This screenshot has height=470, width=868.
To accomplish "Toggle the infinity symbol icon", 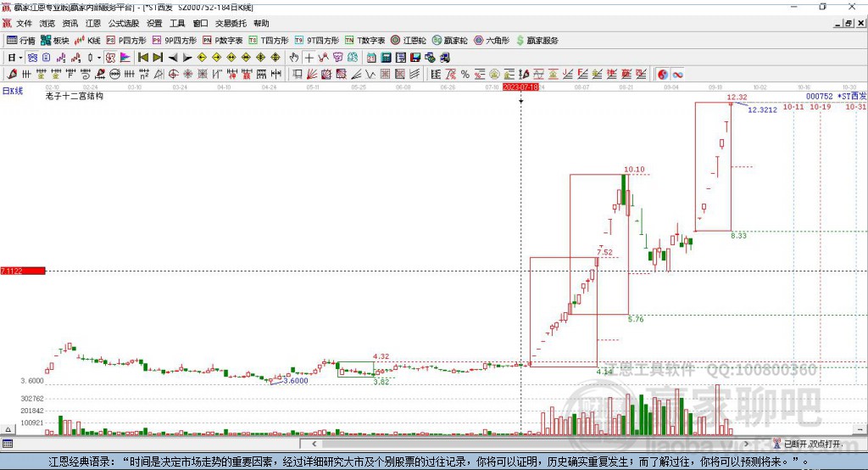I will (677, 75).
